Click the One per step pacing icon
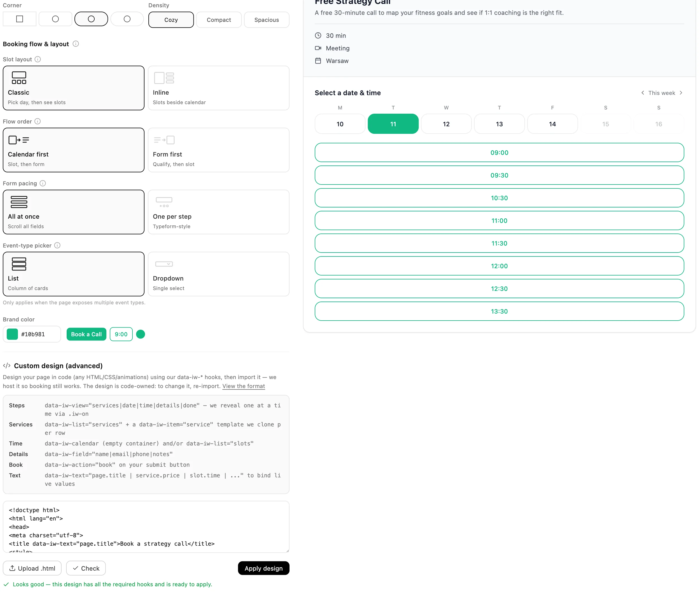 pos(164,202)
